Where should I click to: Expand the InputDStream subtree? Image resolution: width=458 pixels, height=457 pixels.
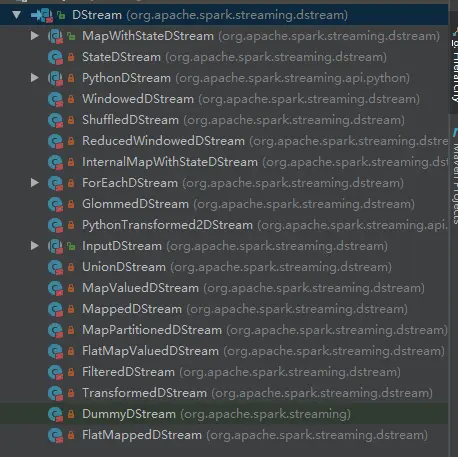[34, 246]
